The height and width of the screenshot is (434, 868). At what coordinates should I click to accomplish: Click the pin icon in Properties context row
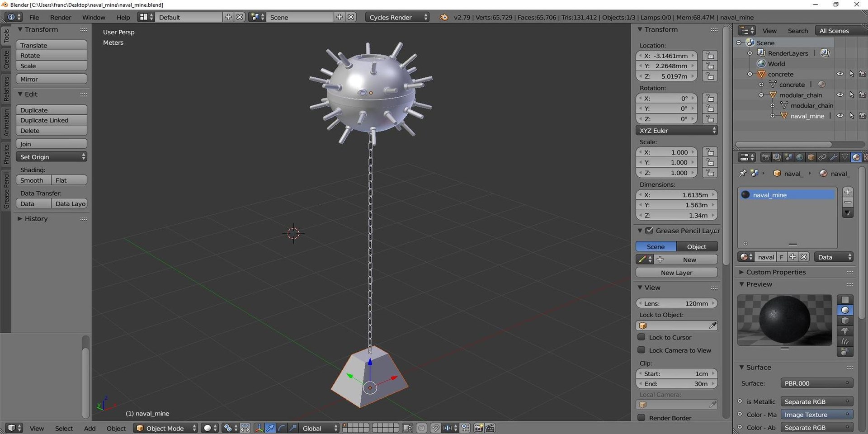click(742, 173)
